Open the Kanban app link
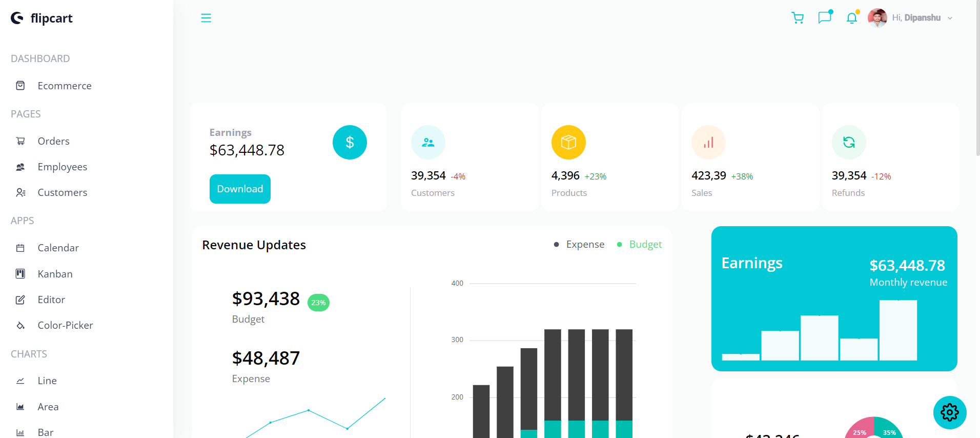Viewport: 980px width, 438px height. click(55, 274)
